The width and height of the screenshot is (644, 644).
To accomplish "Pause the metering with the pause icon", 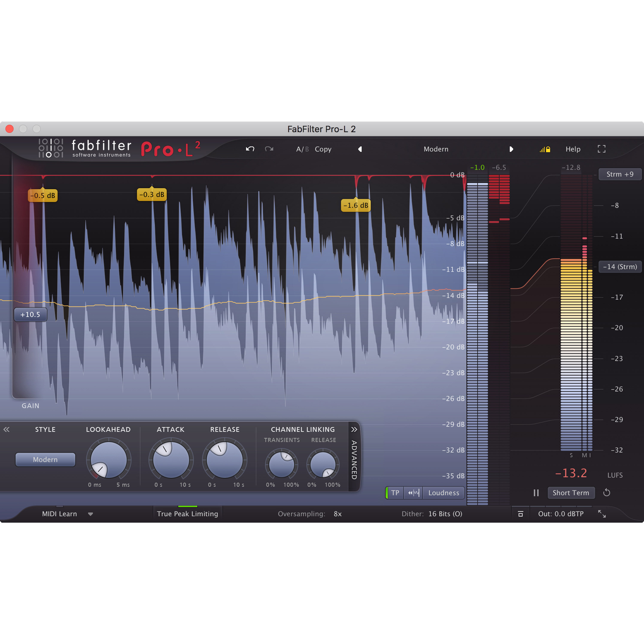I will pos(536,493).
